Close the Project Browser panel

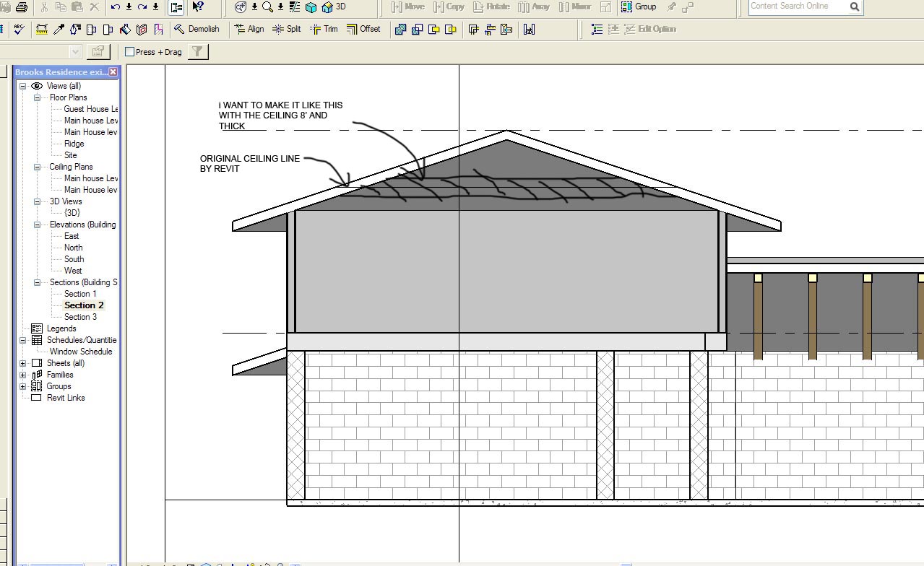[x=113, y=72]
